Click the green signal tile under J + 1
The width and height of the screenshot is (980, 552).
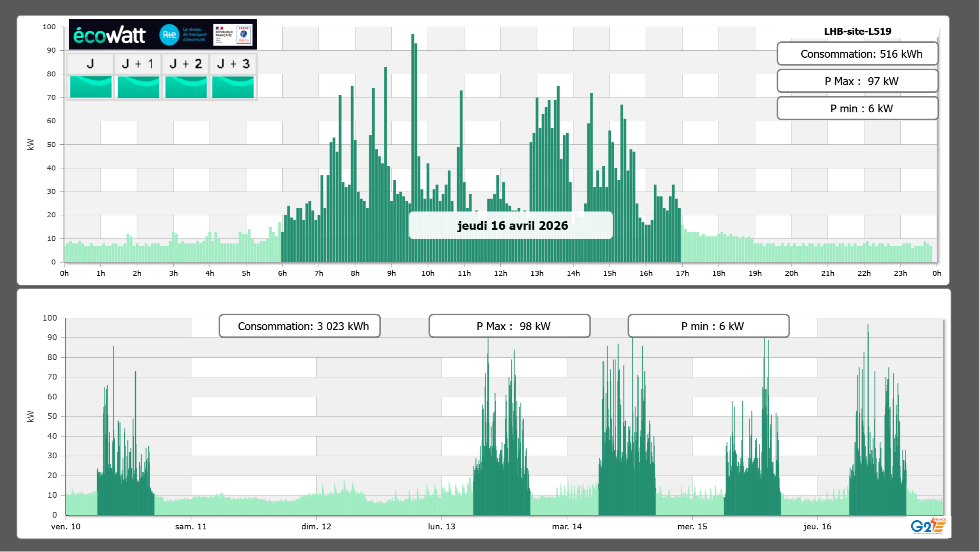(x=138, y=87)
